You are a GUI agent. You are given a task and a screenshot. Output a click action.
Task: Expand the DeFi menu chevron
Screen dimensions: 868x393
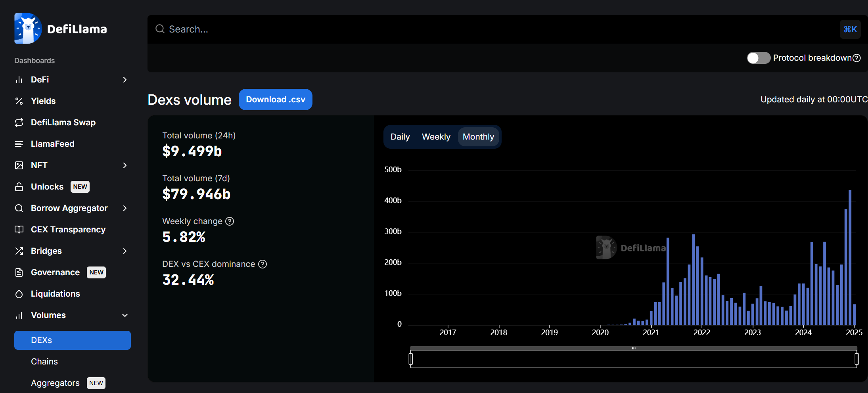[125, 80]
